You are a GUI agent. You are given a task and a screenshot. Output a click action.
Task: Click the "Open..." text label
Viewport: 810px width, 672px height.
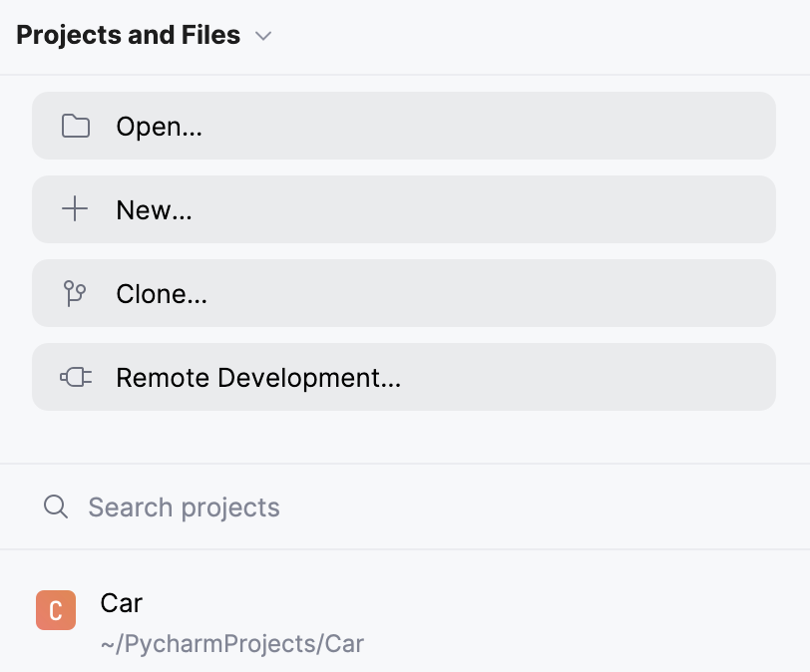(160, 127)
